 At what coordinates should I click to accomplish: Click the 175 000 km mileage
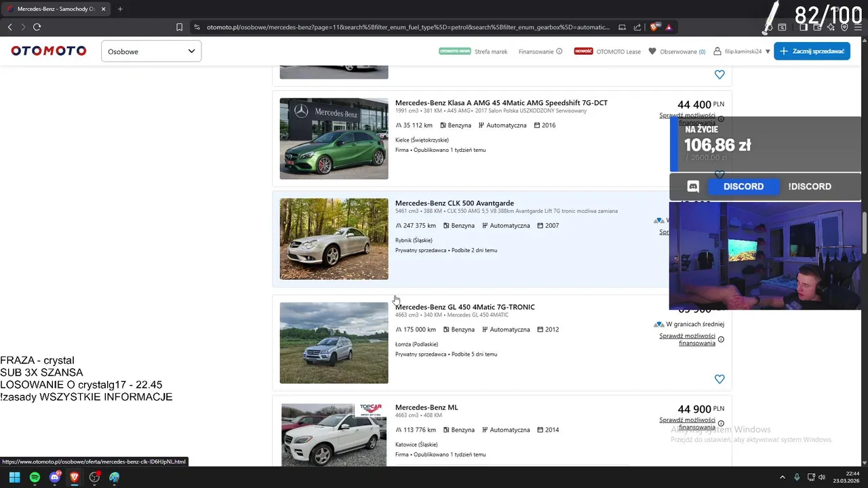tap(419, 329)
